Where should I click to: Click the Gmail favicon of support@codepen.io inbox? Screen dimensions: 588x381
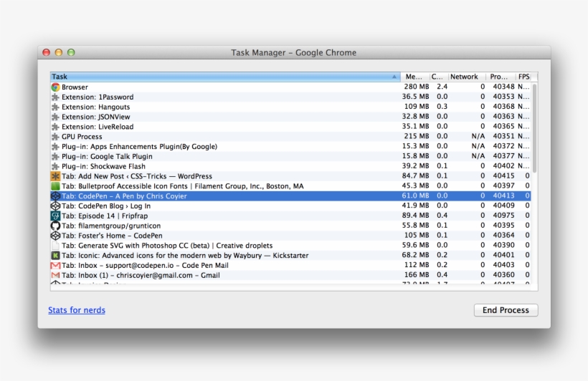[55, 265]
